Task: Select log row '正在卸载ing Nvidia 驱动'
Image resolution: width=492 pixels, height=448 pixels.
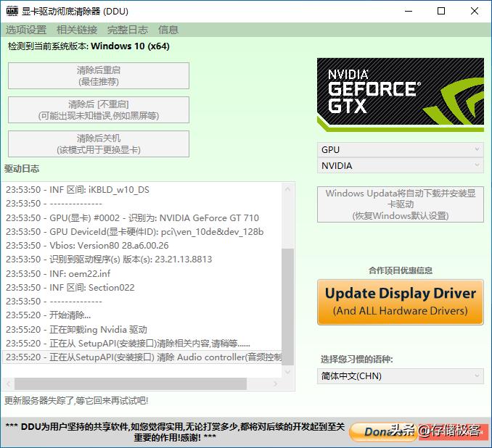Action: (142, 330)
